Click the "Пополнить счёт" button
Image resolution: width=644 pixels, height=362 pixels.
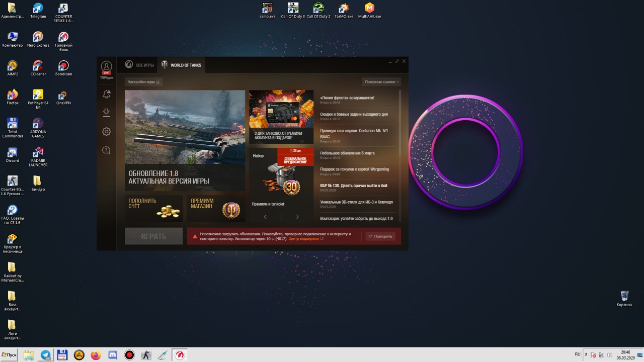[x=153, y=208]
